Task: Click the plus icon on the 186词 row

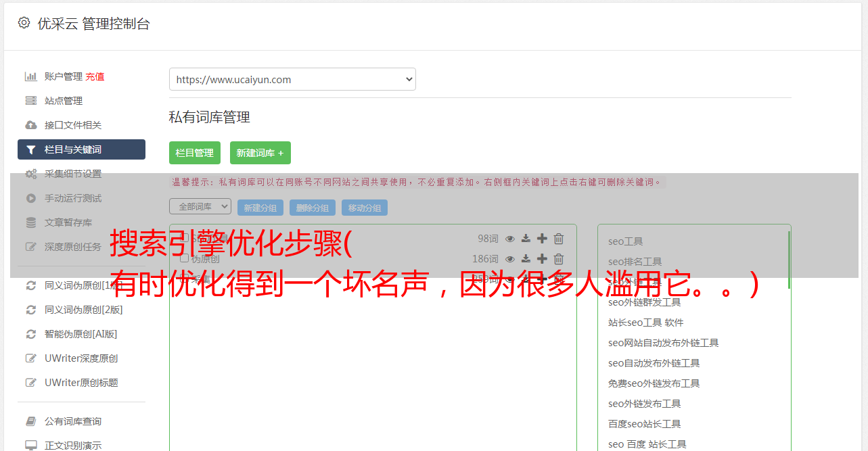Action: click(x=542, y=259)
